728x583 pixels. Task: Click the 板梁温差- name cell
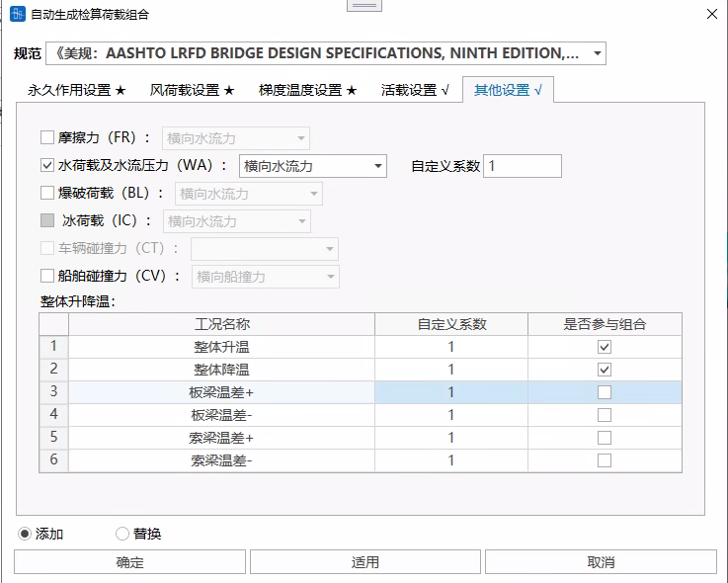221,415
